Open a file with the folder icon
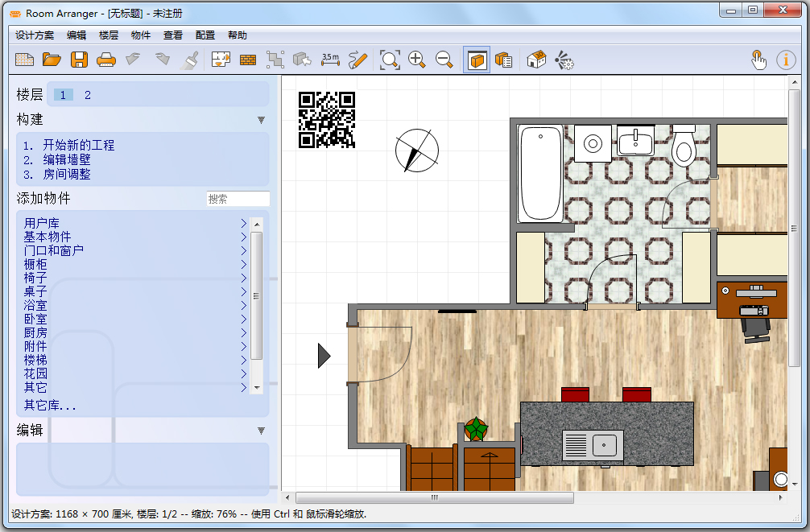This screenshot has width=810, height=532. click(x=52, y=60)
